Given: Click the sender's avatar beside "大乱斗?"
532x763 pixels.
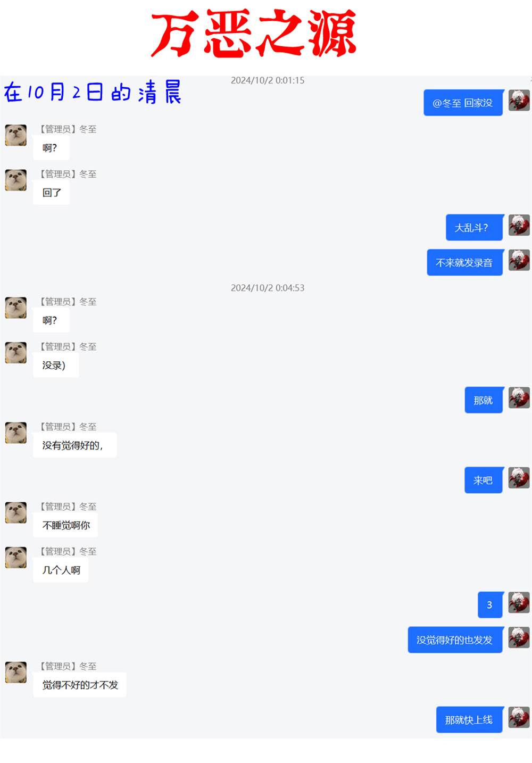Looking at the screenshot, I should (519, 225).
